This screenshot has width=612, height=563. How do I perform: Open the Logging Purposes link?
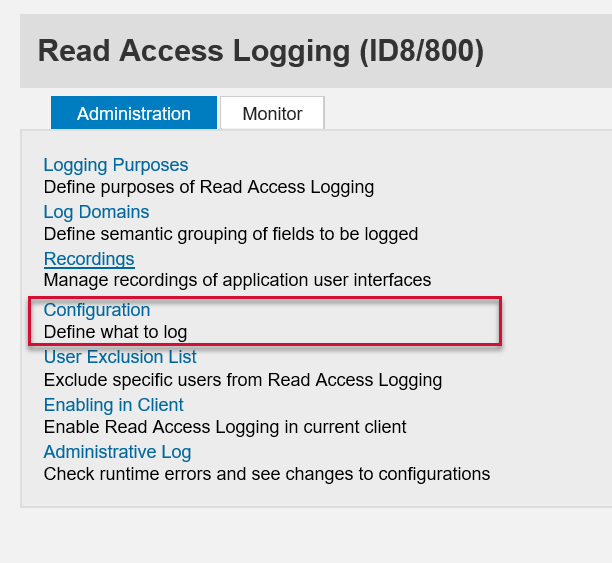pos(115,165)
